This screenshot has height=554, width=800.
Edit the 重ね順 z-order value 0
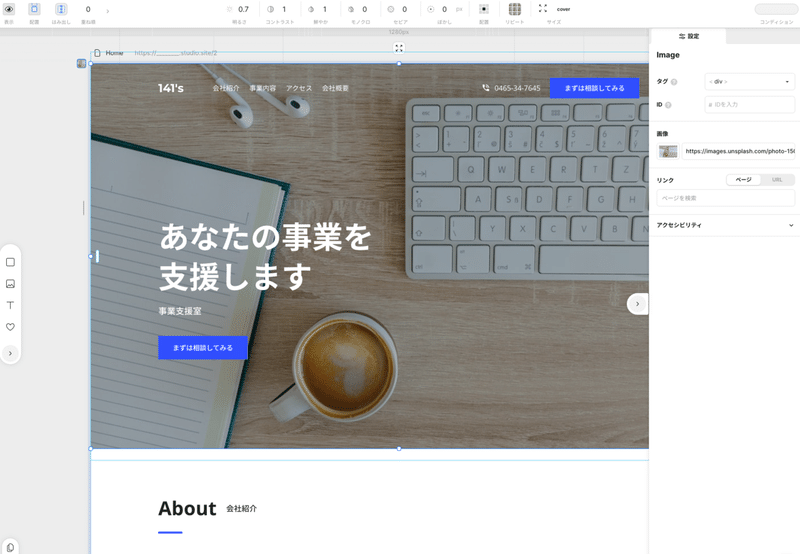tap(88, 9)
